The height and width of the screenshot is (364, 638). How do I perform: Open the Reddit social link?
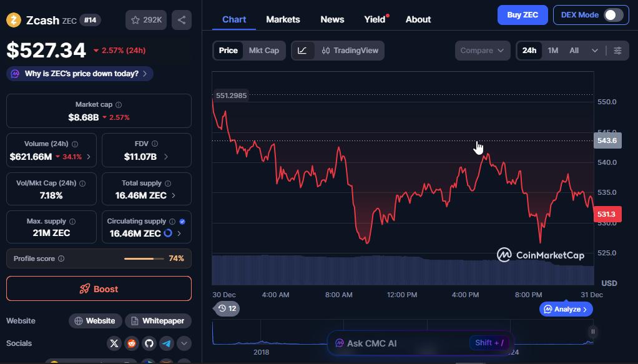coord(131,343)
